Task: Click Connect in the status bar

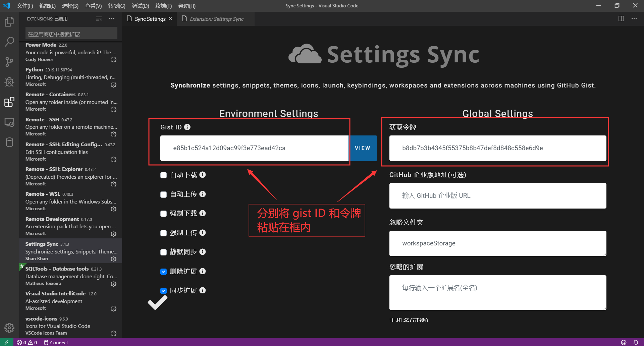Action: (x=56, y=342)
